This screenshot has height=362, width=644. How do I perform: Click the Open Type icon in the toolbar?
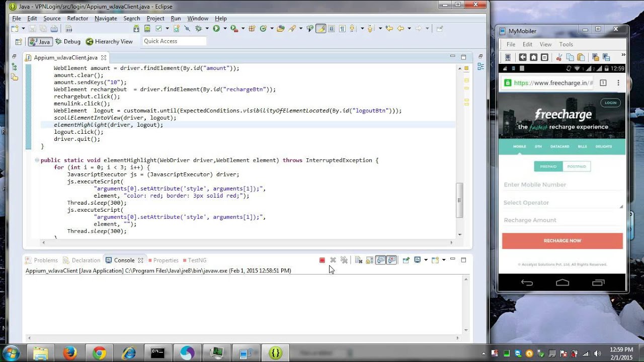281,29
